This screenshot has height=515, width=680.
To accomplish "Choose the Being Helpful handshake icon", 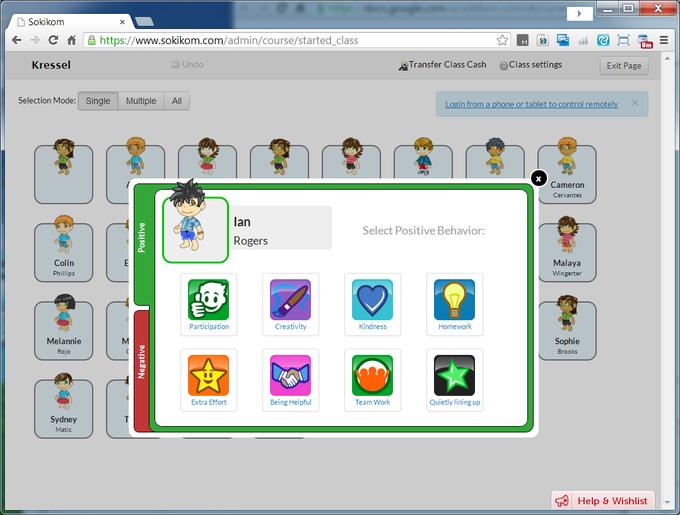I will [x=291, y=380].
